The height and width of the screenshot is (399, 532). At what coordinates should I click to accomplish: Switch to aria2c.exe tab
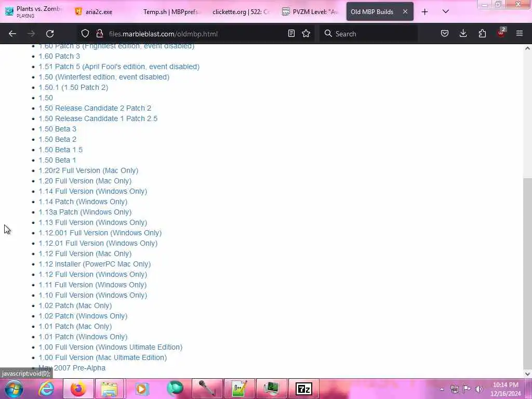[x=99, y=11]
